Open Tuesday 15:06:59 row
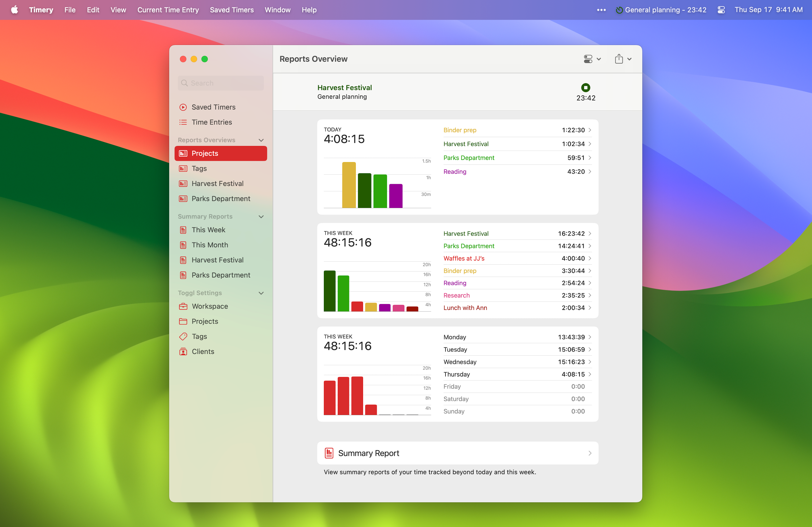Viewport: 812px width, 527px height. click(x=517, y=349)
